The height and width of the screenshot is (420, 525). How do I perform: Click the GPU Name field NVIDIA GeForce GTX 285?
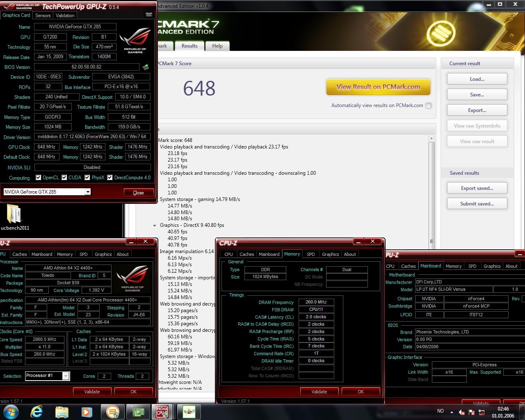[x=75, y=27]
